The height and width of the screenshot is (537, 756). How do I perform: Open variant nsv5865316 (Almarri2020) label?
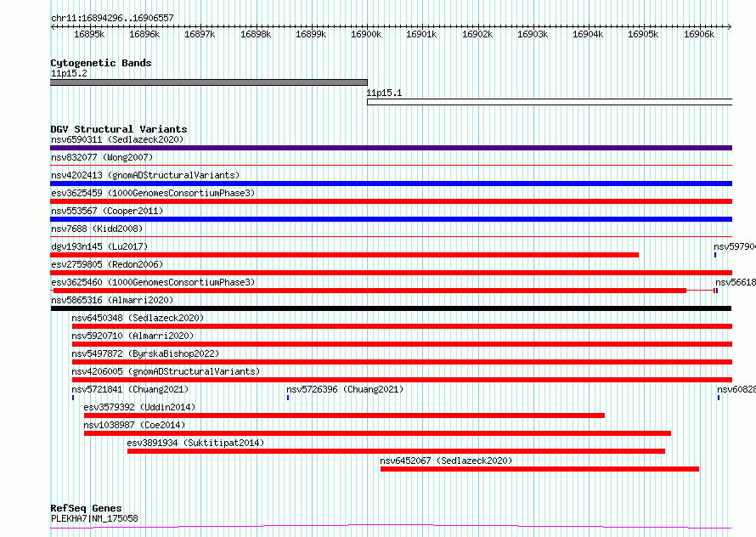point(112,300)
